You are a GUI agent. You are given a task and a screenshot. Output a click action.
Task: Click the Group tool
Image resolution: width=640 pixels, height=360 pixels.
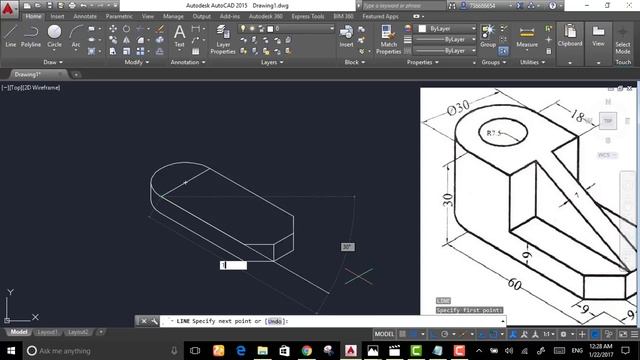coord(488,36)
